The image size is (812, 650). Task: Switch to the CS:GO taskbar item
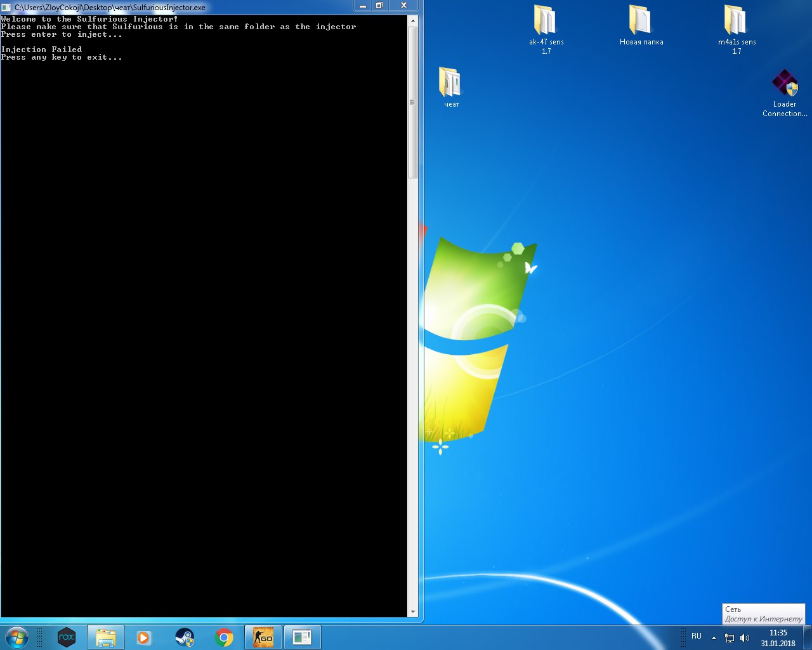coord(263,637)
